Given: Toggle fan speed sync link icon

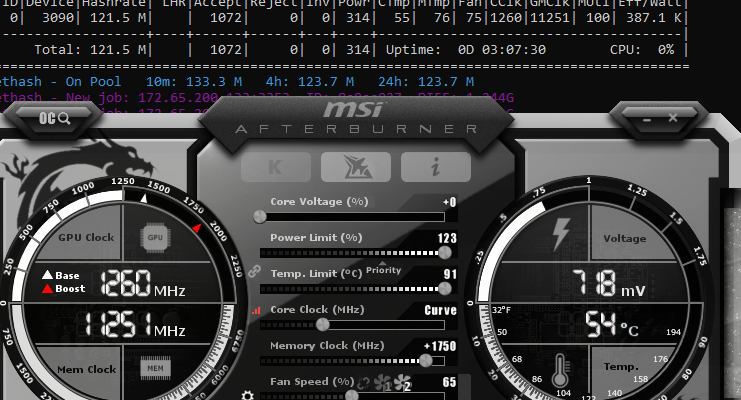Looking at the screenshot, I should coord(363,383).
